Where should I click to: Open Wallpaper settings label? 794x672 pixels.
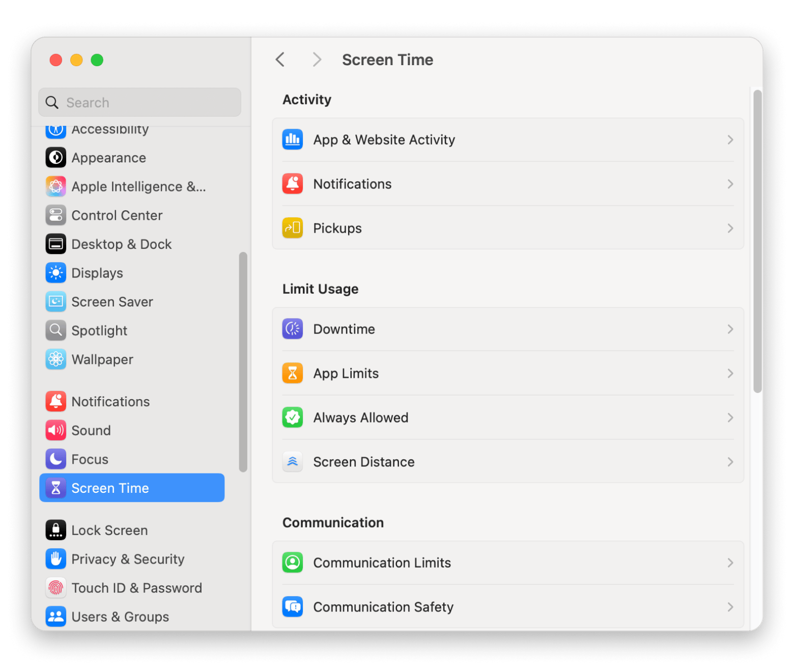102,359
